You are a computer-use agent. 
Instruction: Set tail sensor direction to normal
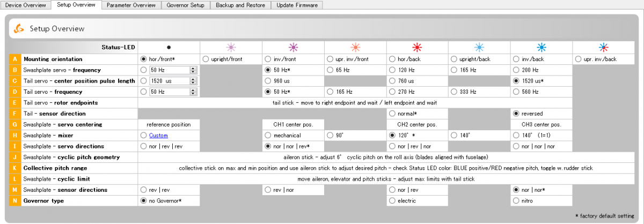click(391, 114)
